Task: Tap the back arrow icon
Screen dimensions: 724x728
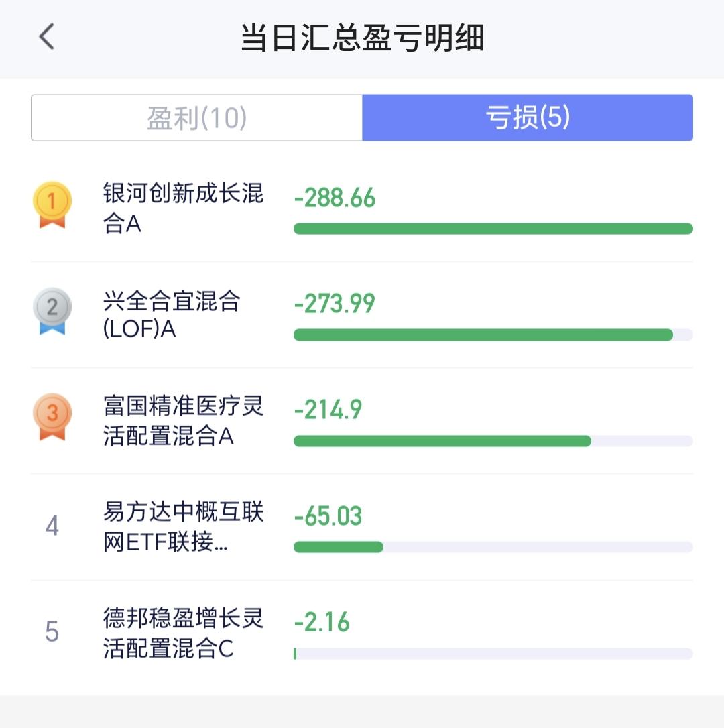Action: 46,37
